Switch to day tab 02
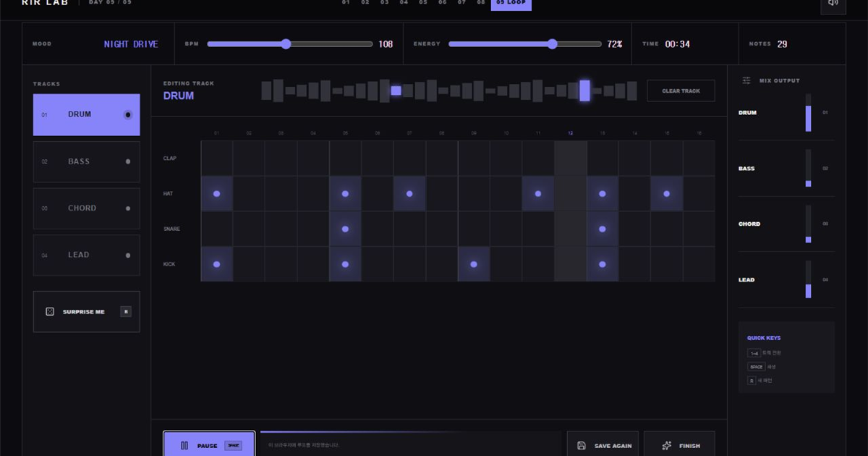The width and height of the screenshot is (868, 456). pyautogui.click(x=365, y=3)
